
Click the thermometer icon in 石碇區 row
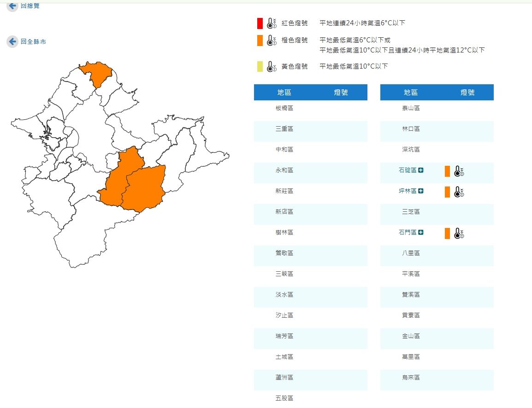[458, 171]
